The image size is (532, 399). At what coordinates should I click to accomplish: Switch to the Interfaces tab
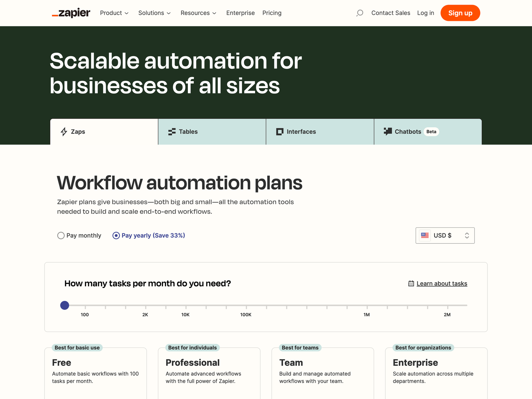320,132
